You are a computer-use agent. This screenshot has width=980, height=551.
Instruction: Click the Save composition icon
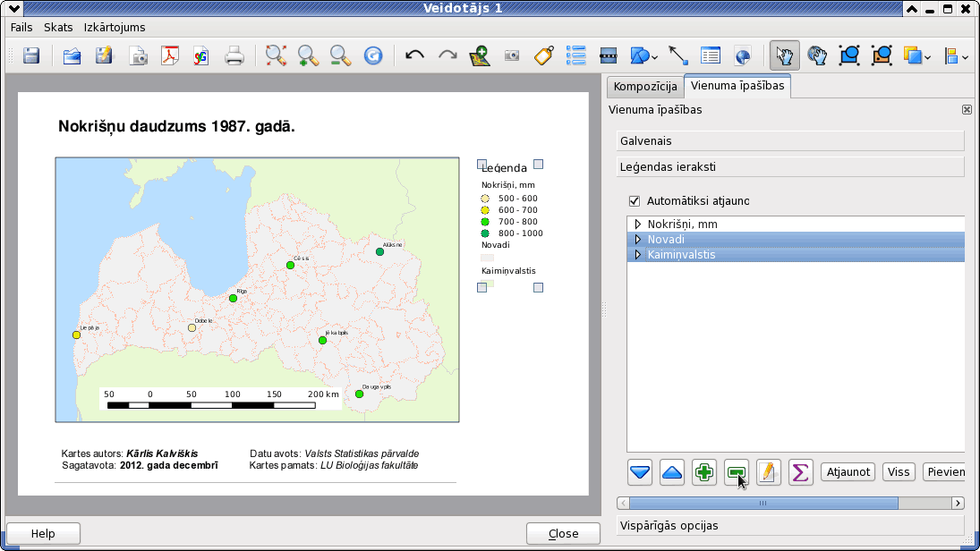(x=31, y=56)
